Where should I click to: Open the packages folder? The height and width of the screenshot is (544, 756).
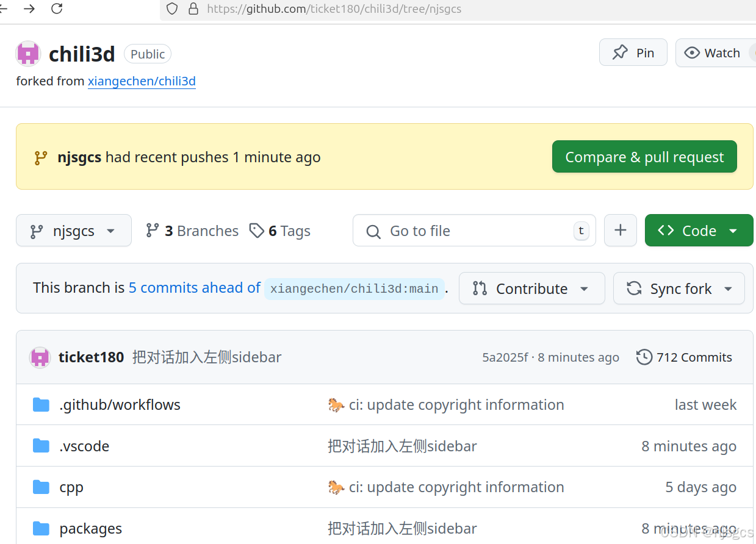click(x=91, y=529)
